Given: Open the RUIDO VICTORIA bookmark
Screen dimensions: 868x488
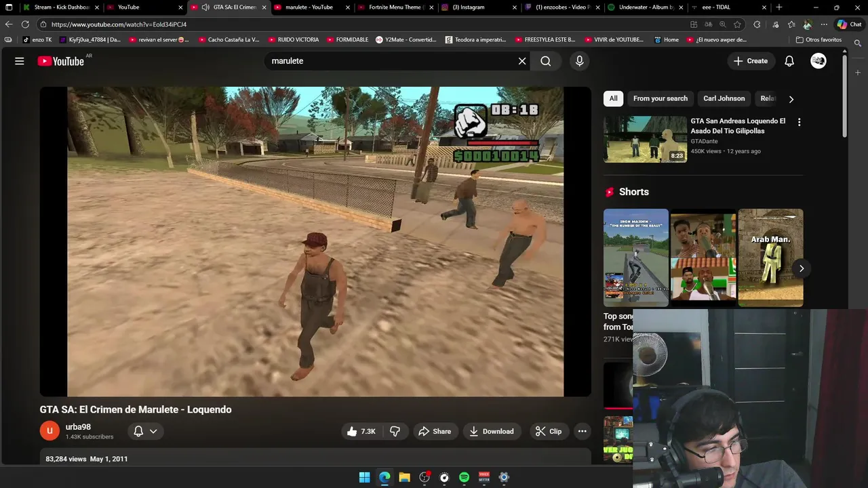Looking at the screenshot, I should [293, 40].
